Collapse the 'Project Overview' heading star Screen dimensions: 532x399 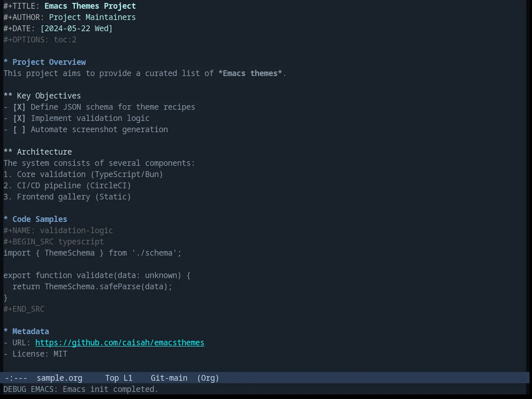click(x=6, y=62)
